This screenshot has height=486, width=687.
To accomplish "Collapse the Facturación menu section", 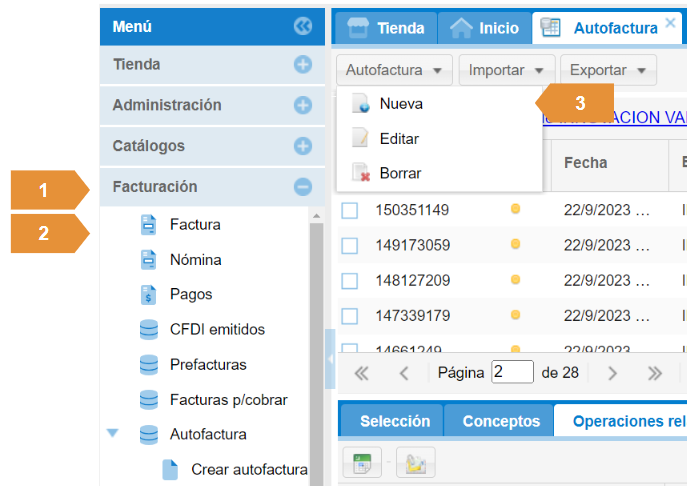I will [x=302, y=187].
